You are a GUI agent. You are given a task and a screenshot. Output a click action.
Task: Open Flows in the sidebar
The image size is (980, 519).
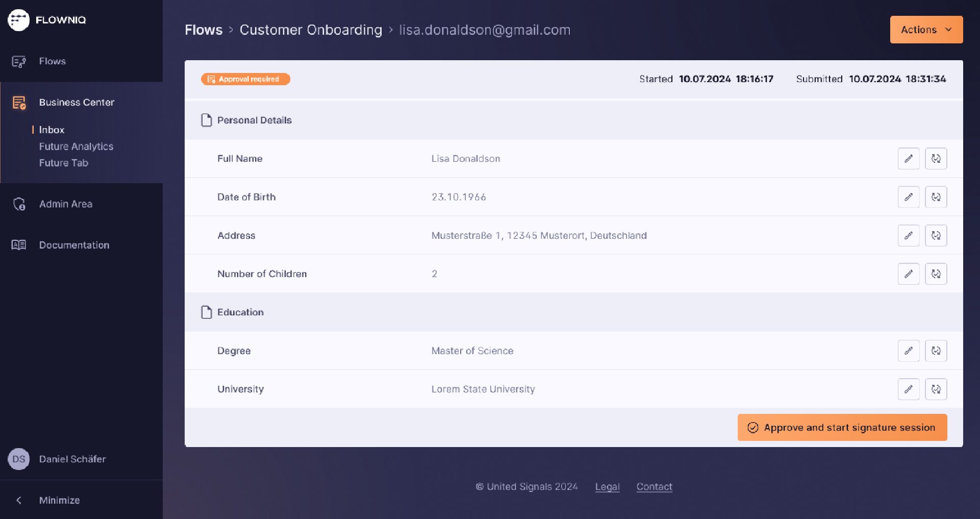tap(52, 61)
